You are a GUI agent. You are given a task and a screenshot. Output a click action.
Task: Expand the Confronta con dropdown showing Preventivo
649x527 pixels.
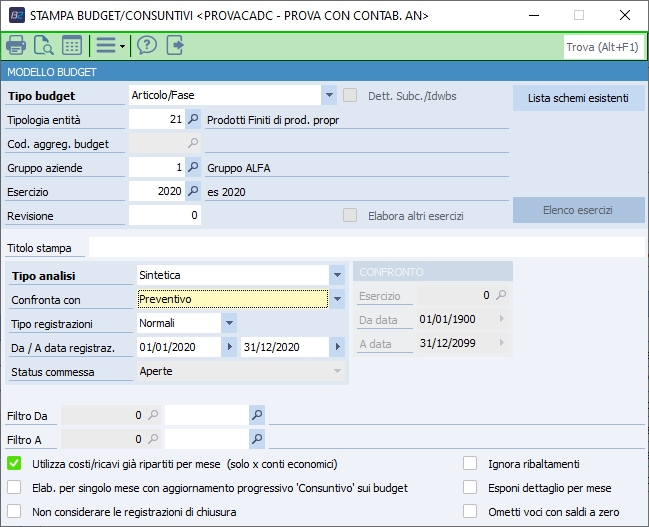click(337, 299)
